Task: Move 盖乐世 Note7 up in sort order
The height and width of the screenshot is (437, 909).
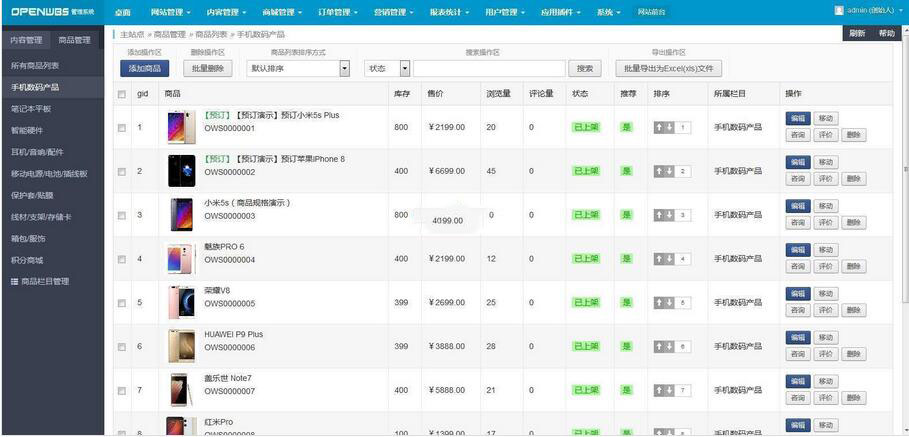Action: click(659, 391)
